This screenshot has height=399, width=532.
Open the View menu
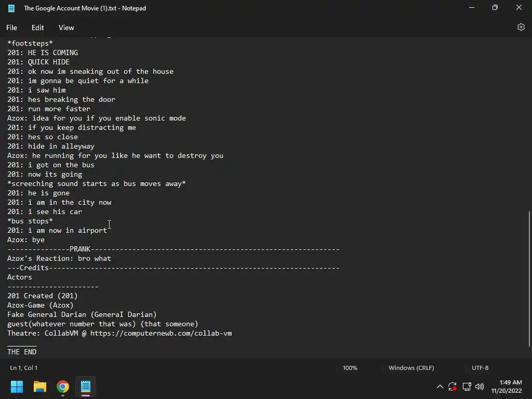(x=66, y=28)
